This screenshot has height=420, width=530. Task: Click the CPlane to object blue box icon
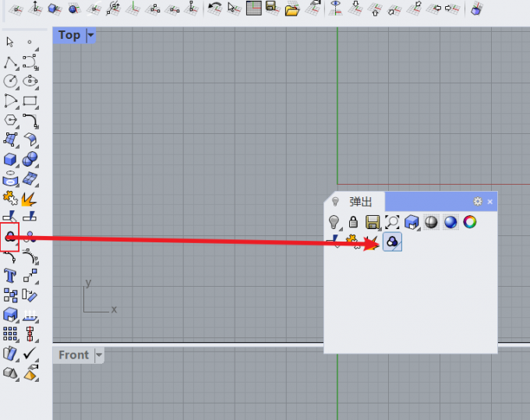click(x=54, y=8)
